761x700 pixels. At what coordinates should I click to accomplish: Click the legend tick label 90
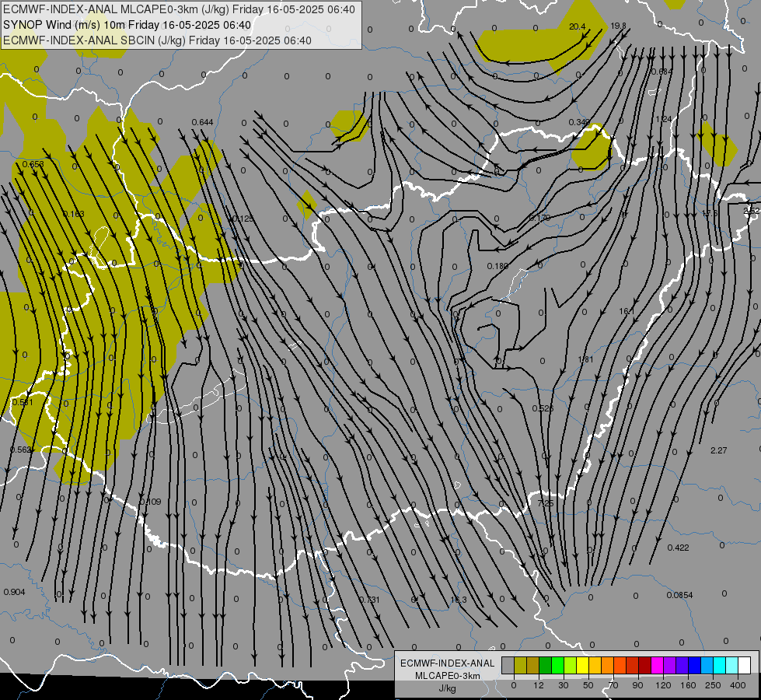[x=637, y=685]
